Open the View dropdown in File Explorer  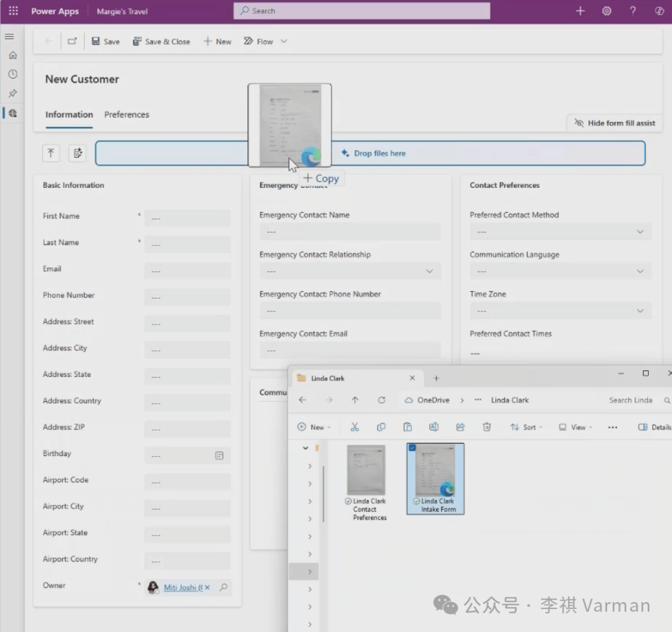[576, 427]
